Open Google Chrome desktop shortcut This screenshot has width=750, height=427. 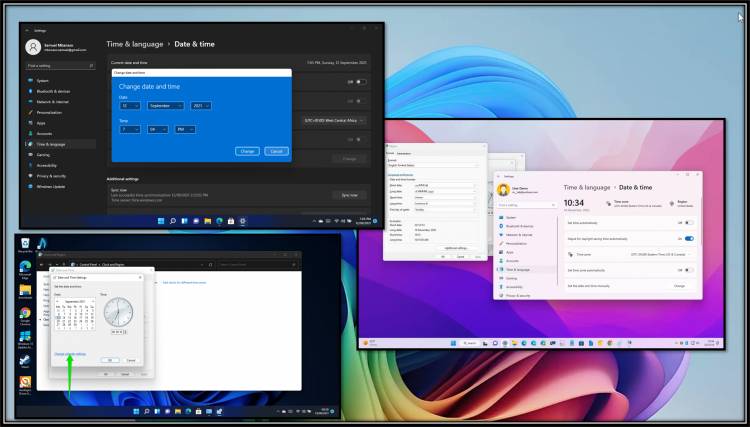(x=25, y=316)
